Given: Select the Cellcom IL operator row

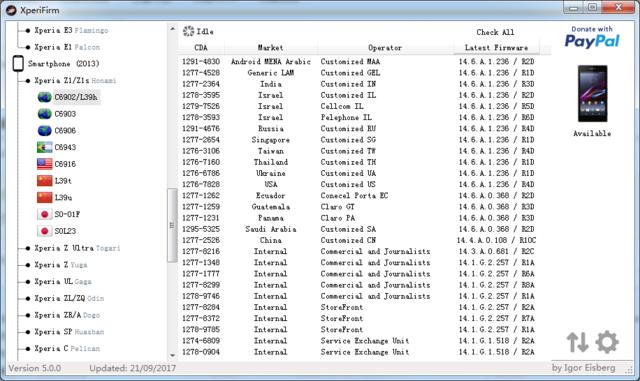Looking at the screenshot, I should 358,106.
